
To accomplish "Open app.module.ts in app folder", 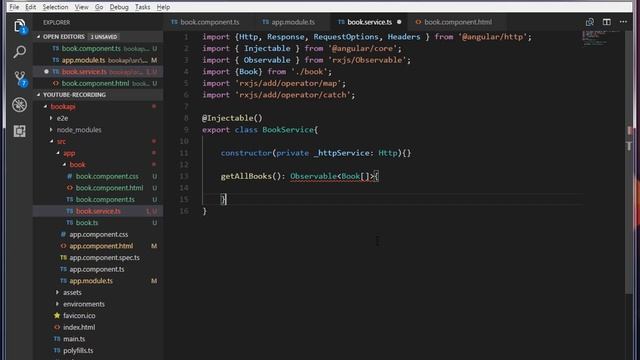I will pyautogui.click(x=98, y=281).
